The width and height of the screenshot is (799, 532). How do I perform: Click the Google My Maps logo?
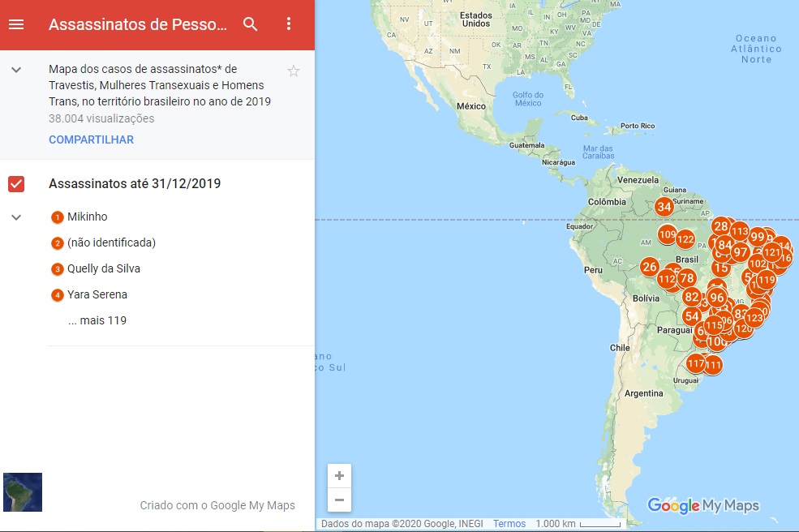tap(702, 505)
